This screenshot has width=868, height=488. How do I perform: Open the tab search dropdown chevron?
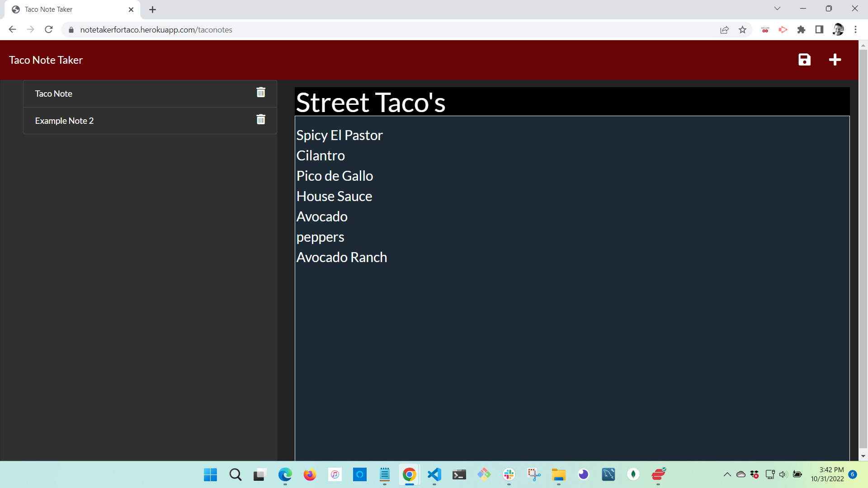pyautogui.click(x=777, y=8)
